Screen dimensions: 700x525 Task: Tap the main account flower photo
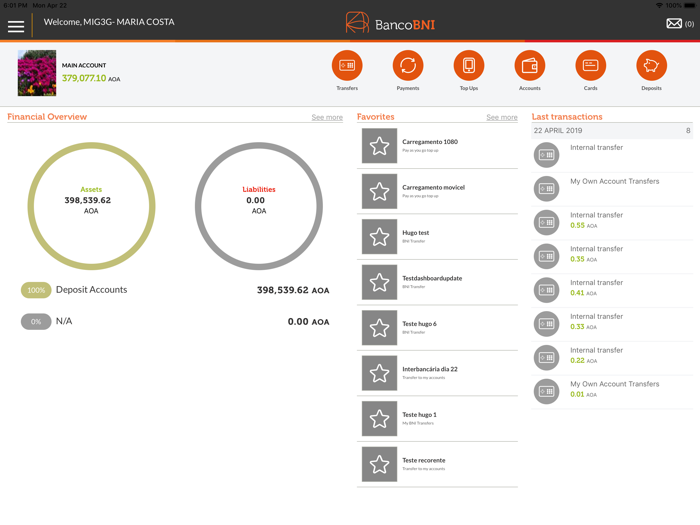[37, 73]
